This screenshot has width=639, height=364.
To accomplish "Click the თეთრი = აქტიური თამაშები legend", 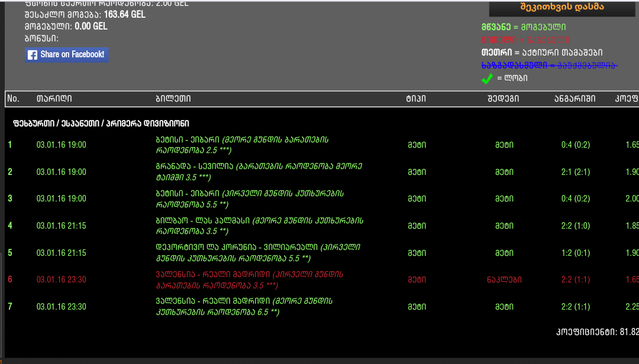I will [541, 53].
